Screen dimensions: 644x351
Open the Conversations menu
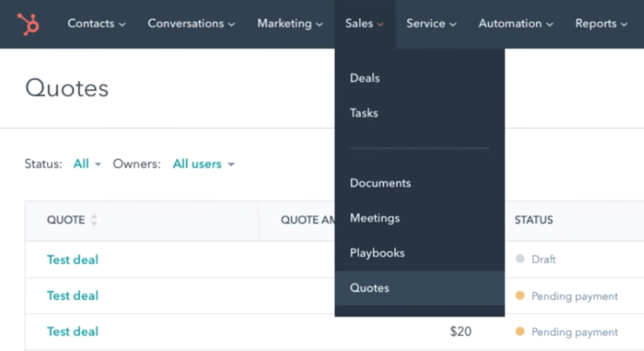tap(191, 24)
